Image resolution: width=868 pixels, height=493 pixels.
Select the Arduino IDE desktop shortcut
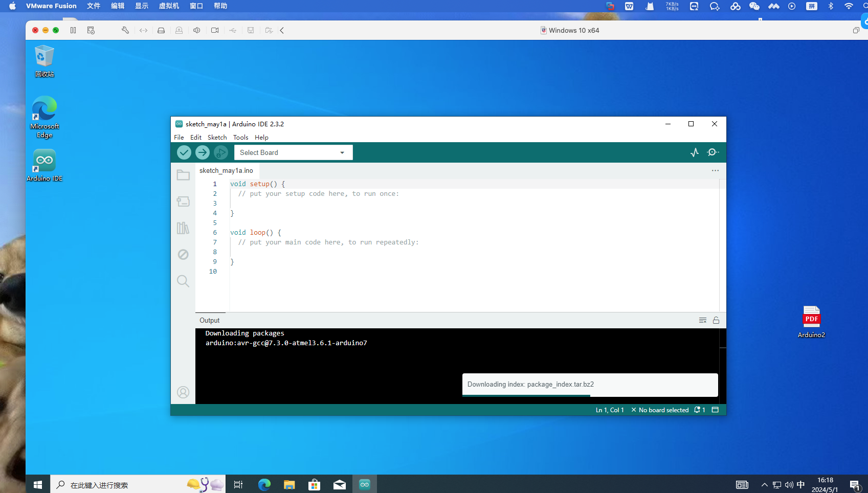[x=44, y=165]
